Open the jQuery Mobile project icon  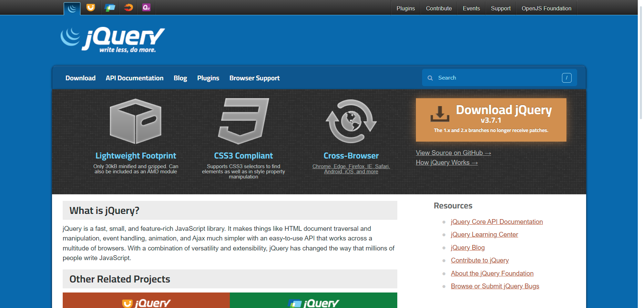pos(110,8)
